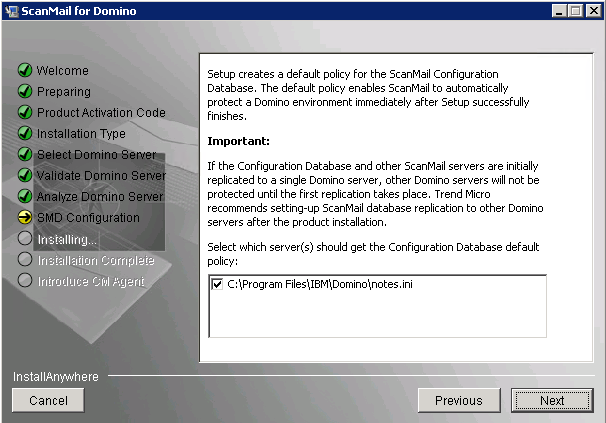
Task: Click the circle icon beside Introduce Ctrl Agent
Action: (x=25, y=281)
